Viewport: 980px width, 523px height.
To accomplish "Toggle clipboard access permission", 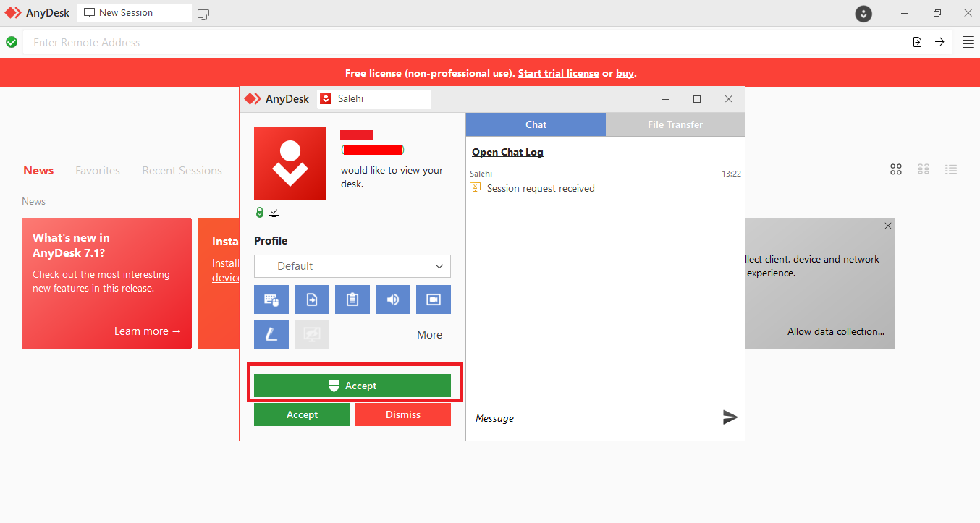I will click(x=352, y=299).
